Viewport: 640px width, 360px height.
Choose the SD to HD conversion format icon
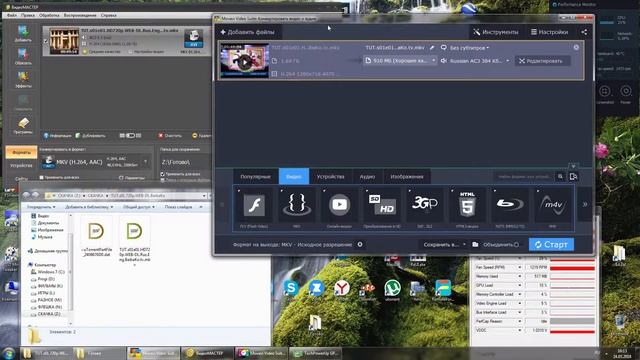pos(382,204)
